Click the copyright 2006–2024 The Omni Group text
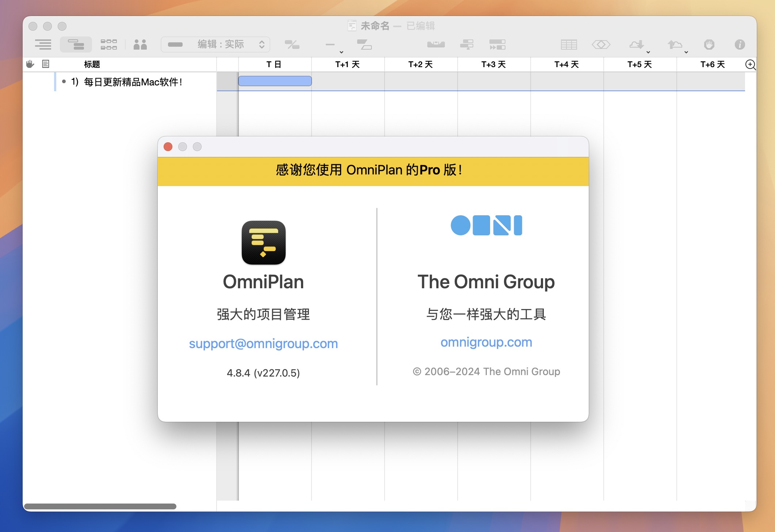This screenshot has height=532, width=775. point(486,371)
